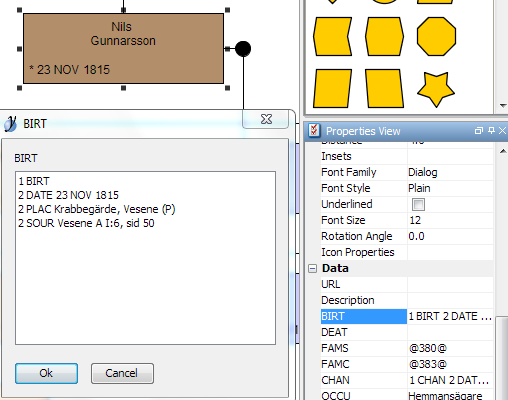Edit the Font Style value Plain

450,188
